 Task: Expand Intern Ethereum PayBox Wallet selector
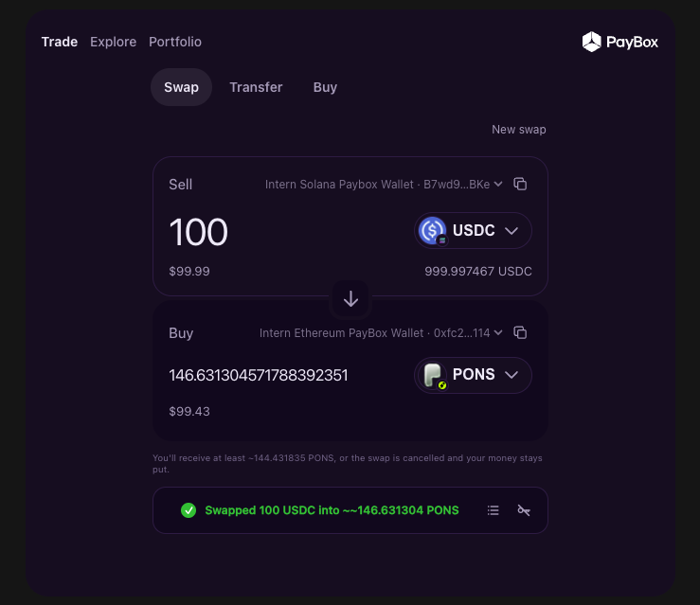381,333
